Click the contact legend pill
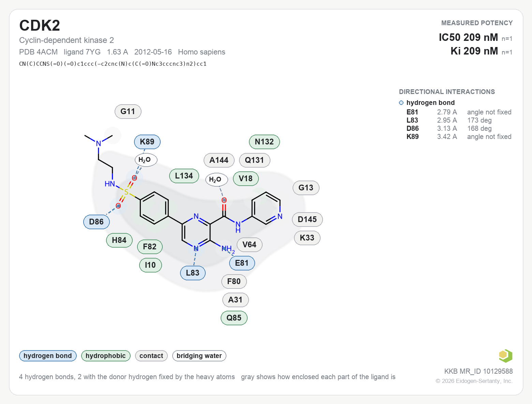Screen dimensions: 532x404 point(151,356)
